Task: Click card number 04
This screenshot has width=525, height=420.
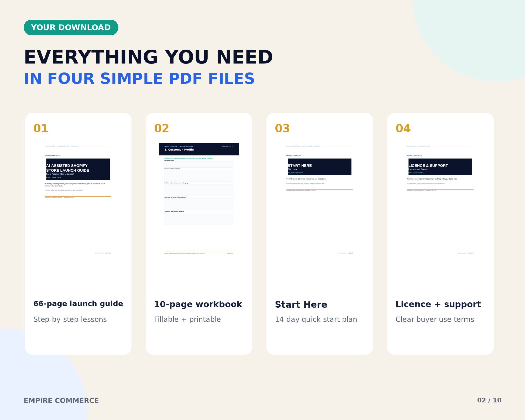Action: coord(403,128)
